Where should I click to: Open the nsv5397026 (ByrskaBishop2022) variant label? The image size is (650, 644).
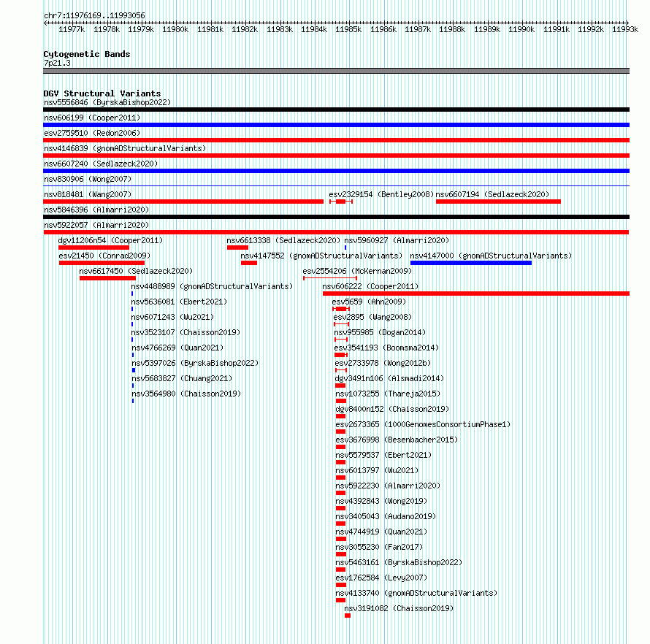point(195,363)
